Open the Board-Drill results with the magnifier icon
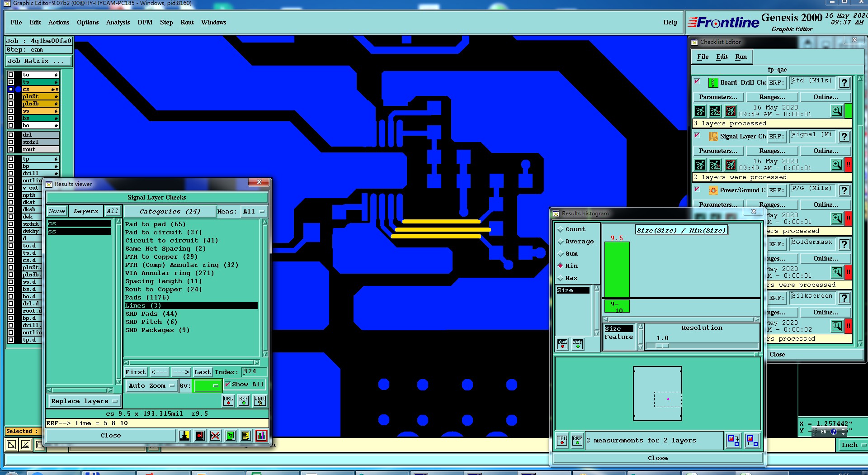This screenshot has width=868, height=475. [x=837, y=111]
